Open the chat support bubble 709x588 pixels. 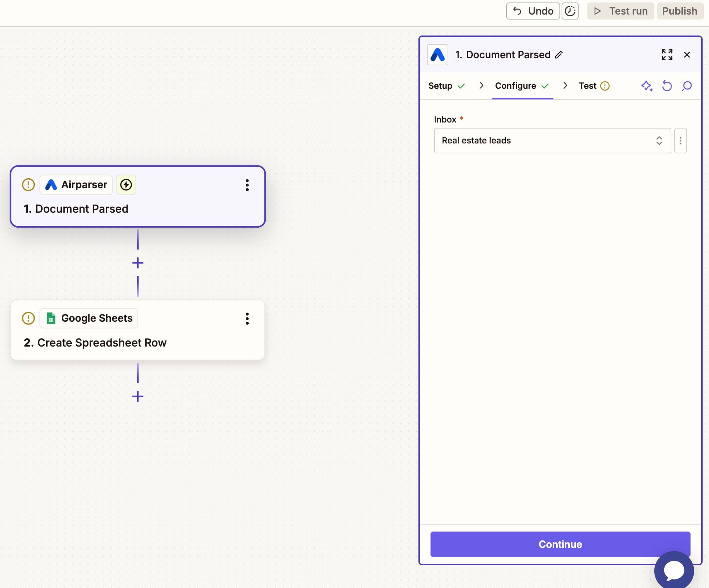click(674, 571)
